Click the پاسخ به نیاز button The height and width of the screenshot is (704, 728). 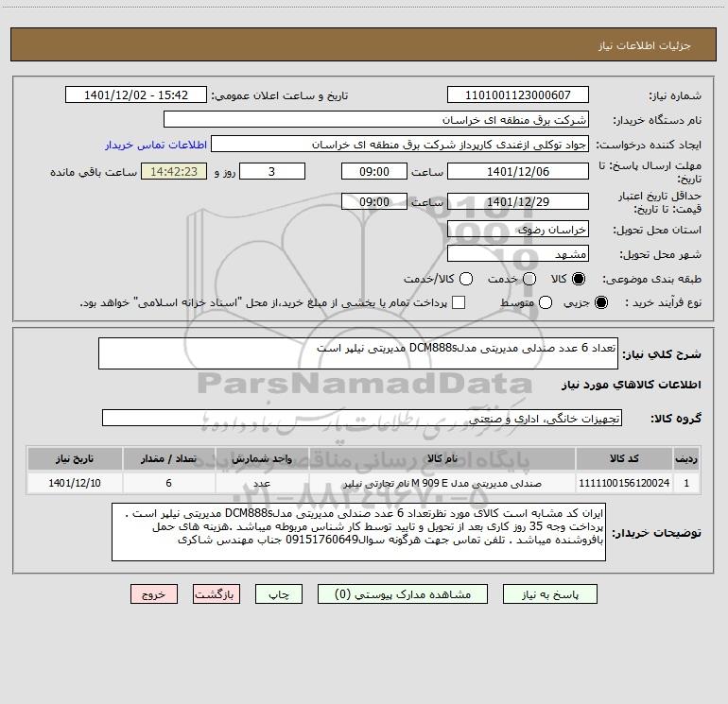[549, 594]
